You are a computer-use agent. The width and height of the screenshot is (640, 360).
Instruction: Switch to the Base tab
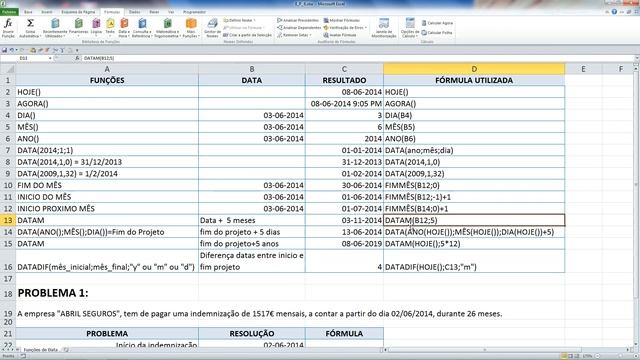pos(28,12)
